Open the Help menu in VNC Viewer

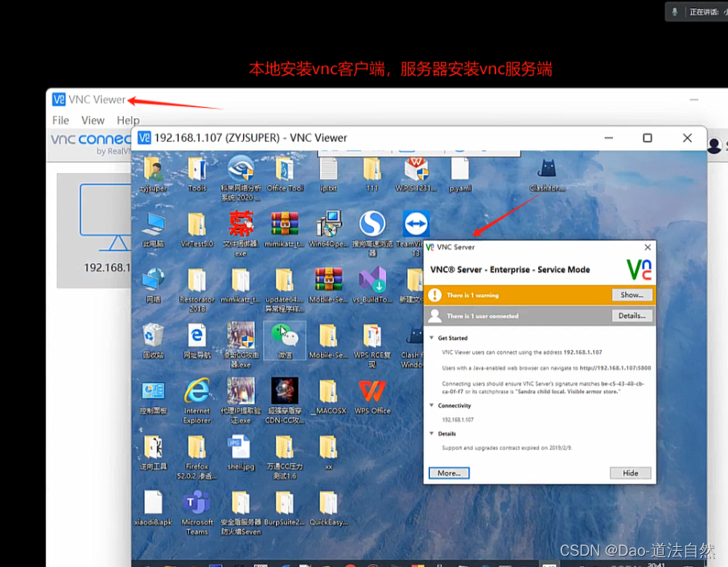coord(128,121)
